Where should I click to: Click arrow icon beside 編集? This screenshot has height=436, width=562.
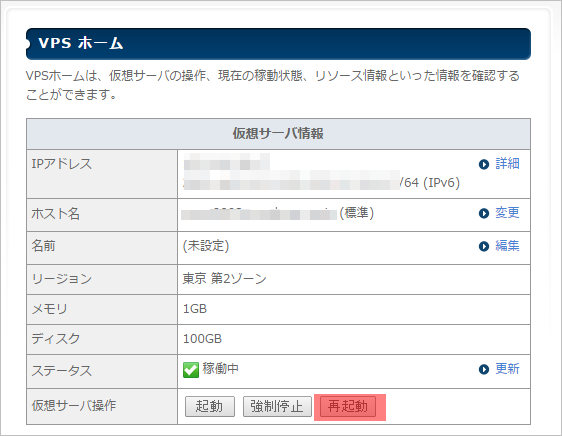tap(484, 246)
